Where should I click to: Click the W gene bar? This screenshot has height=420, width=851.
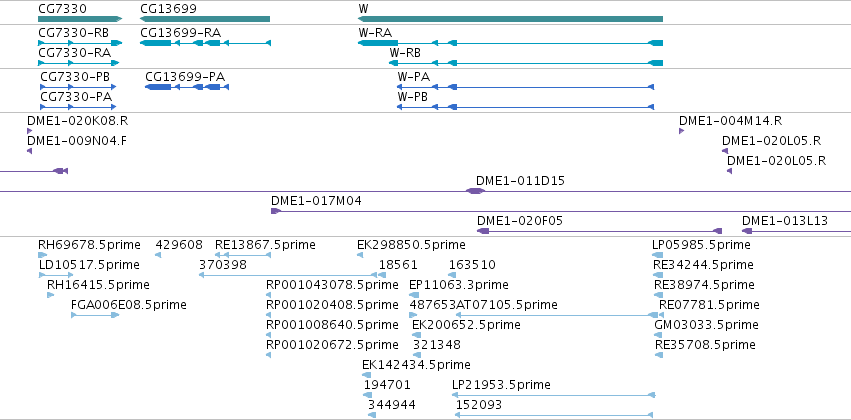[510, 19]
